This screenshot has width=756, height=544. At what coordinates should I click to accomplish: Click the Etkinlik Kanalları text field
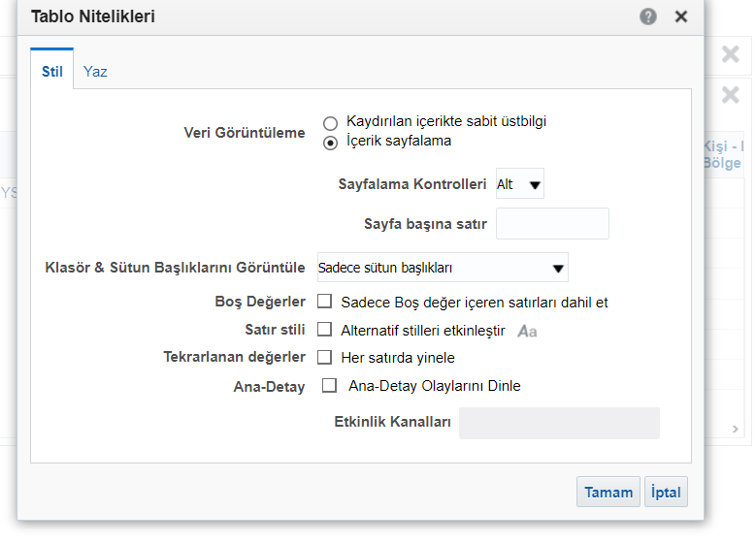[x=559, y=423]
